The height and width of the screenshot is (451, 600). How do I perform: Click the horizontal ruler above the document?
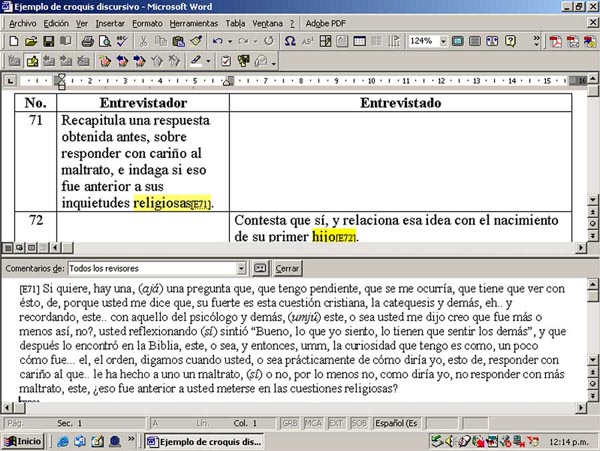[x=300, y=80]
